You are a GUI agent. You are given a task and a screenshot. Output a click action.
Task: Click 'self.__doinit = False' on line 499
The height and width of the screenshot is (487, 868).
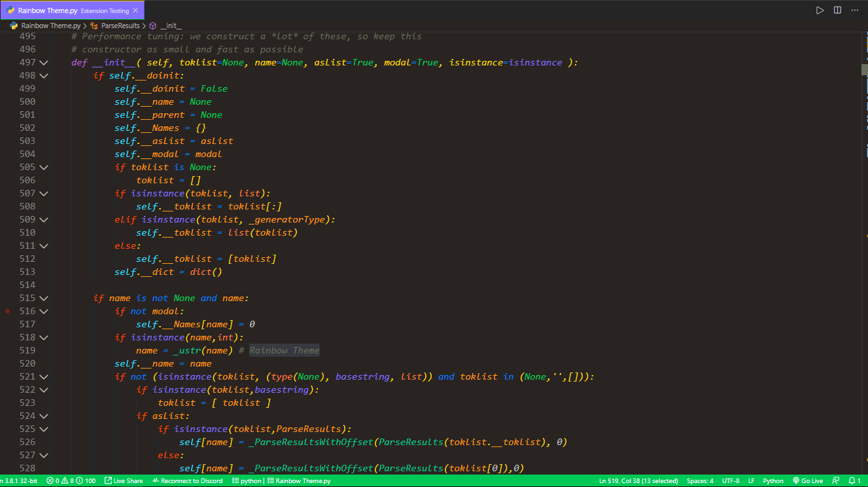[171, 88]
